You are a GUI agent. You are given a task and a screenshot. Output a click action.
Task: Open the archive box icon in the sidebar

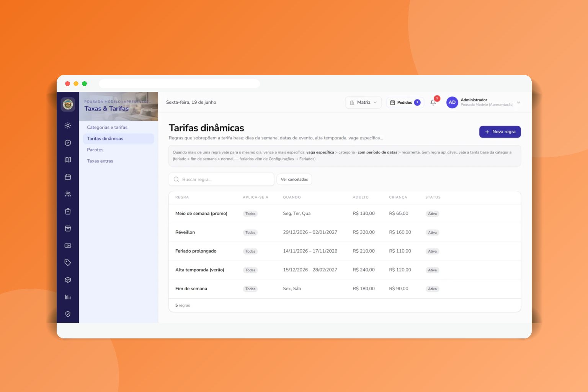(x=68, y=229)
